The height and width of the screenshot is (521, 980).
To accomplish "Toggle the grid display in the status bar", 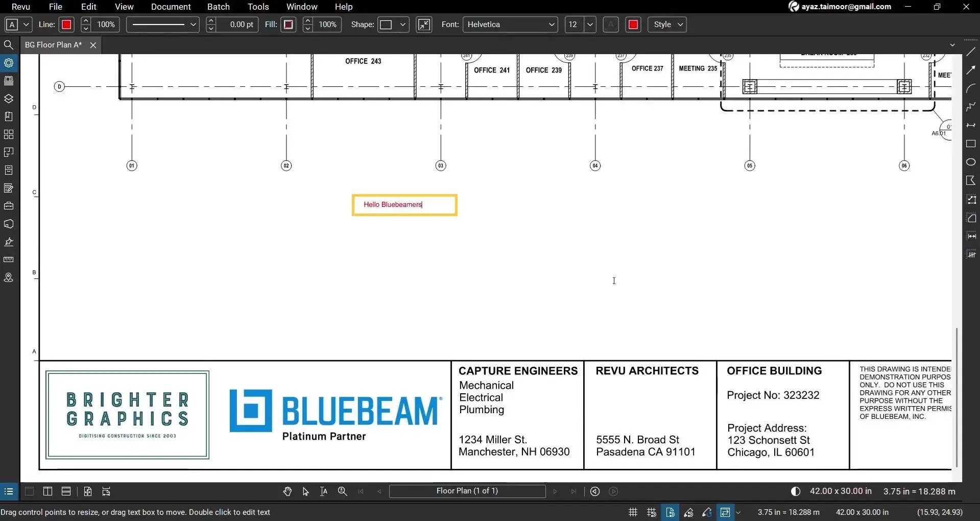I will (x=632, y=512).
